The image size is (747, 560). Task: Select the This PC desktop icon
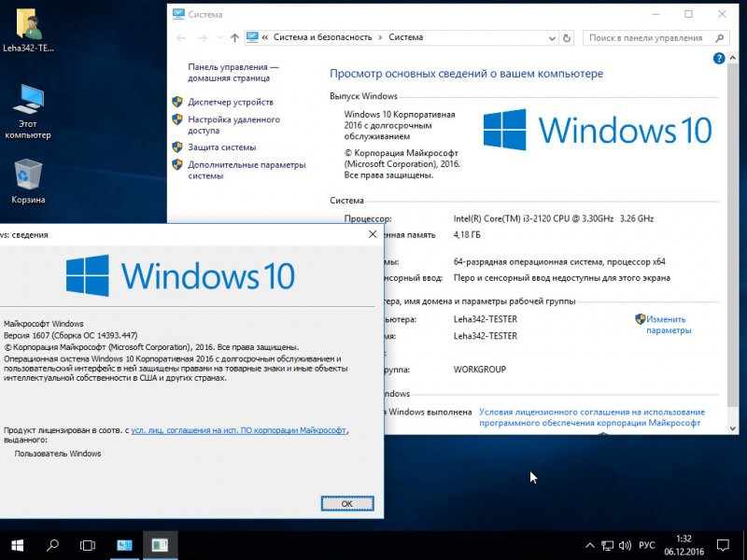point(28,111)
